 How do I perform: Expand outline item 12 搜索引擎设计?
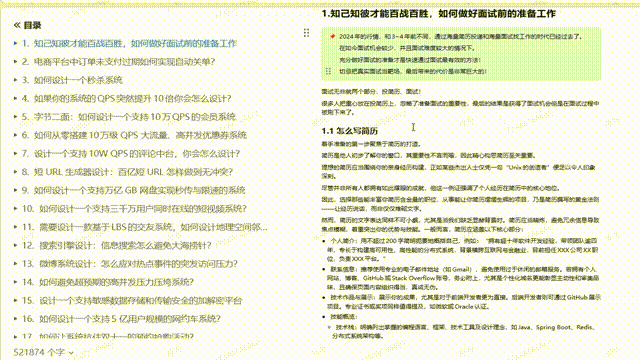coord(16,245)
